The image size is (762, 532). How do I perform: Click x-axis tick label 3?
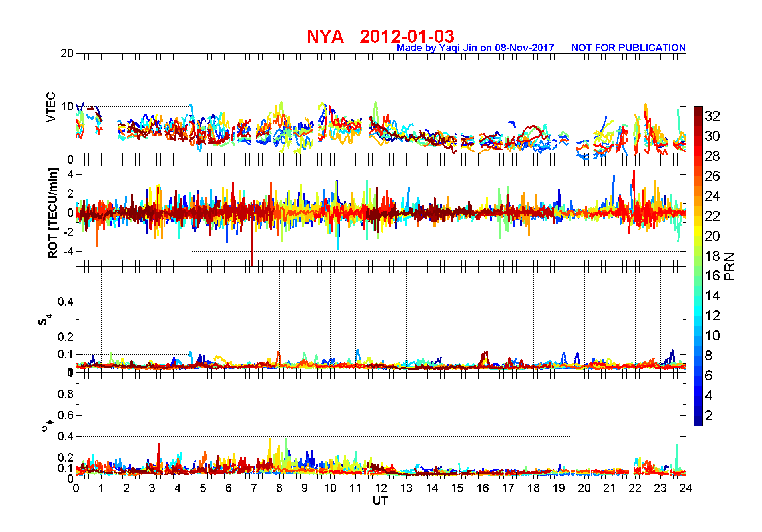152,488
